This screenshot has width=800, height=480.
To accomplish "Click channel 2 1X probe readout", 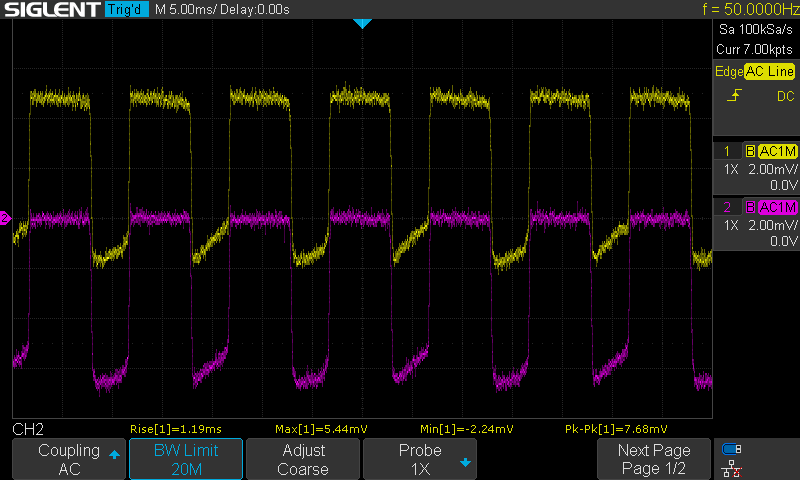I will pos(731,225).
